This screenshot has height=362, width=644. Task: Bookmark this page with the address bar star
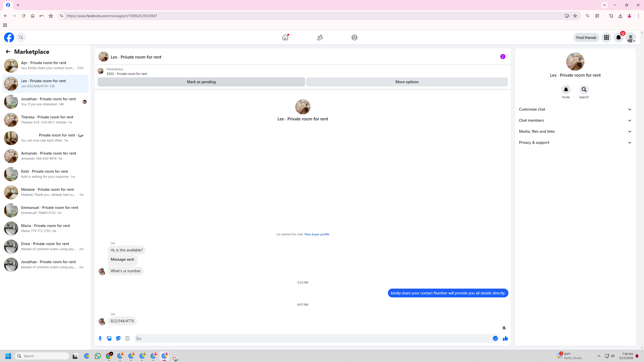tap(575, 16)
